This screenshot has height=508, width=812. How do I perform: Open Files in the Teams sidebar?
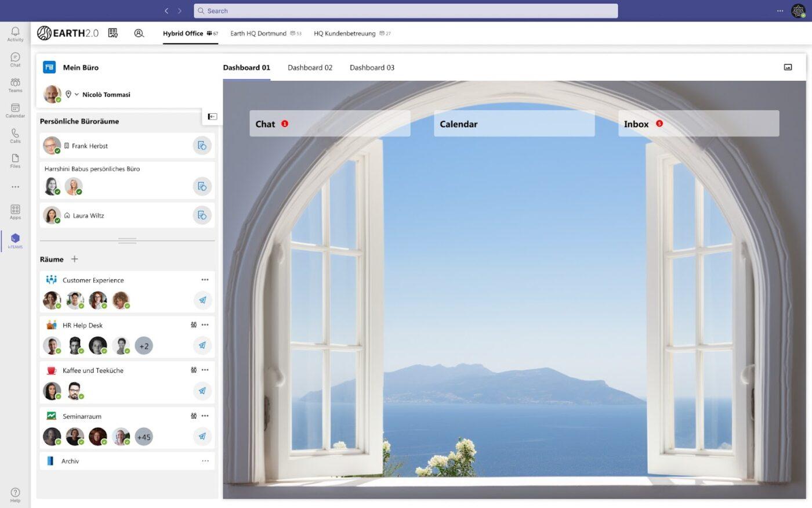pos(15,161)
